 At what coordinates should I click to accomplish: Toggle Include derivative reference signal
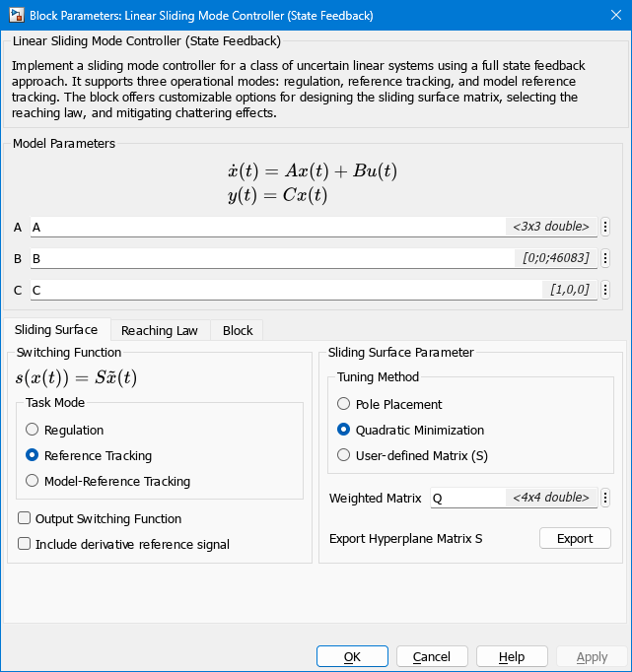[25, 544]
